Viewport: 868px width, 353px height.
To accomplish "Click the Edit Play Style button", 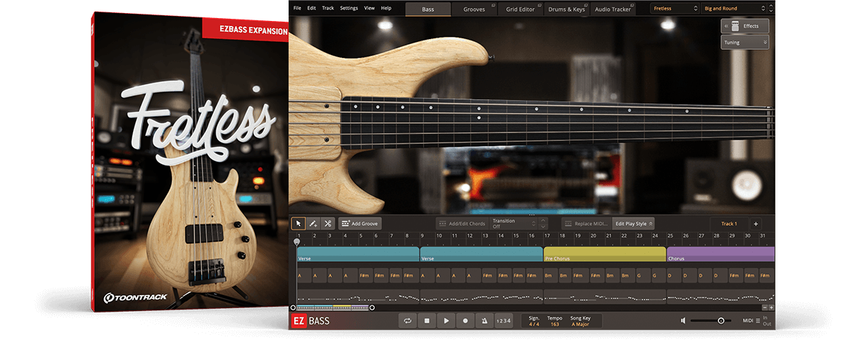I will pos(634,224).
